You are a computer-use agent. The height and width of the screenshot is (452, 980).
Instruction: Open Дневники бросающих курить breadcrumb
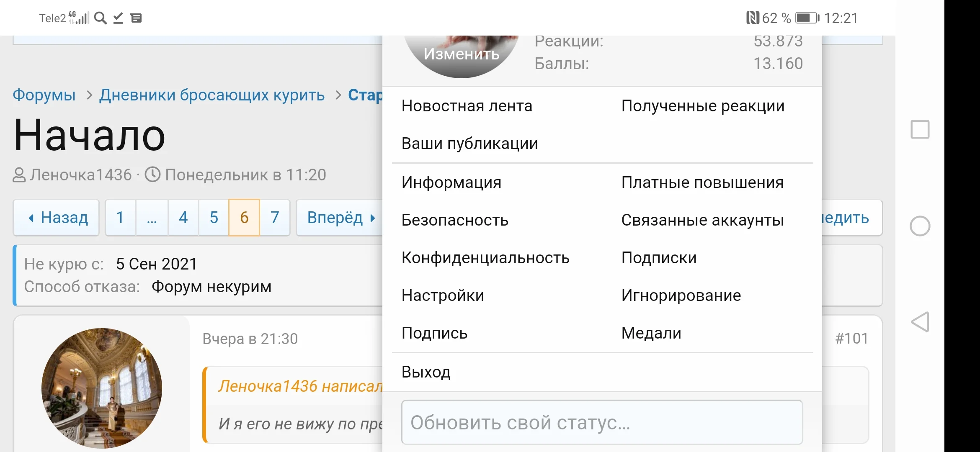[211, 95]
